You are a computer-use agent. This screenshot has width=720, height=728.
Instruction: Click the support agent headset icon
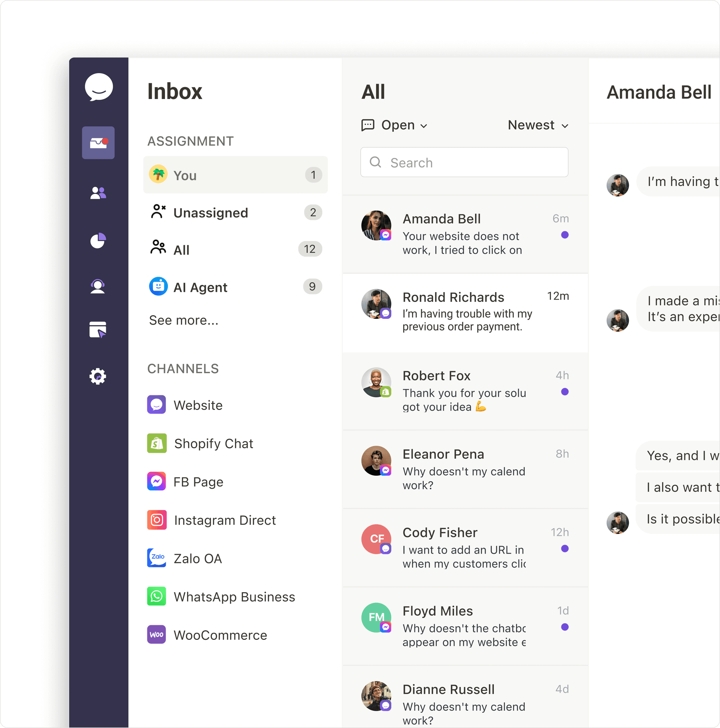click(98, 287)
